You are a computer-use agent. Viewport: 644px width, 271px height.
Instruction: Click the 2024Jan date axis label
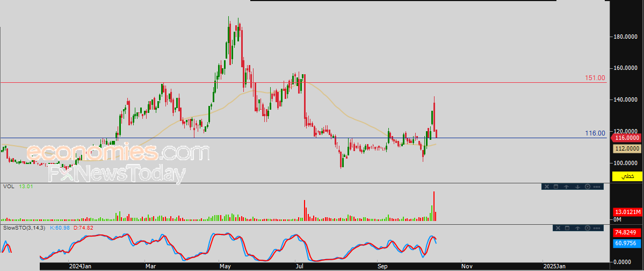pos(79,267)
